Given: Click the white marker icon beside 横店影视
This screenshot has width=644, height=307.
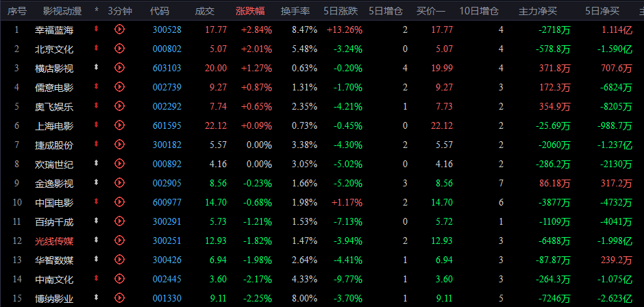Looking at the screenshot, I should click(97, 67).
